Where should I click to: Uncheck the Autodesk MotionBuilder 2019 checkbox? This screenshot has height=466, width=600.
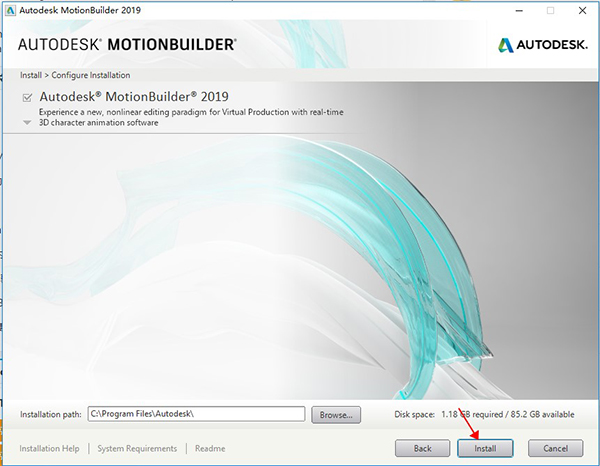[27, 97]
